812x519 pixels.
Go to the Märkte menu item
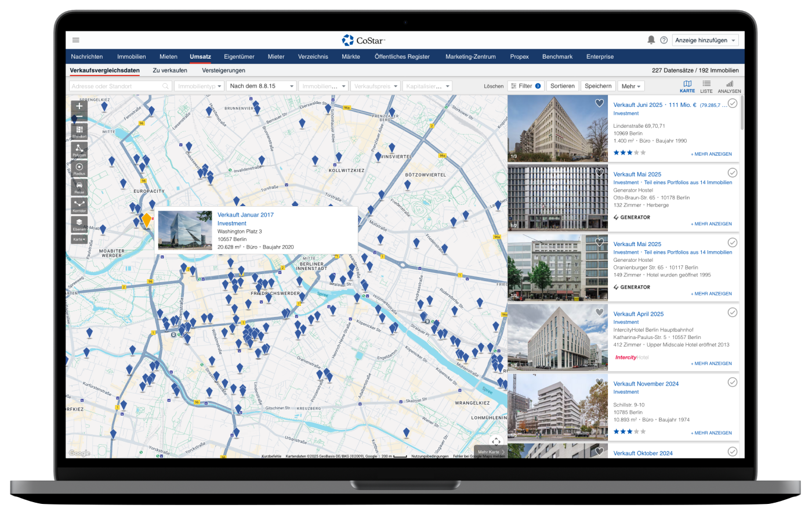click(x=351, y=57)
